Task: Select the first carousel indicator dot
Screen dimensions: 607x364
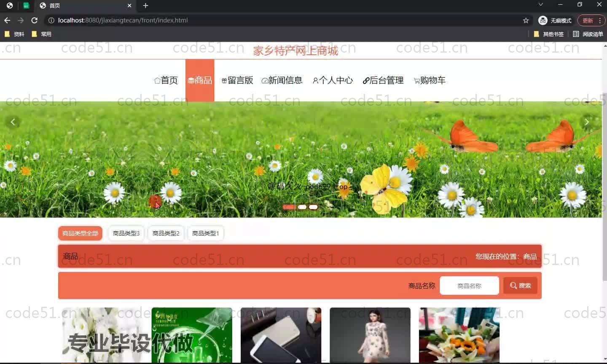Action: [x=289, y=207]
